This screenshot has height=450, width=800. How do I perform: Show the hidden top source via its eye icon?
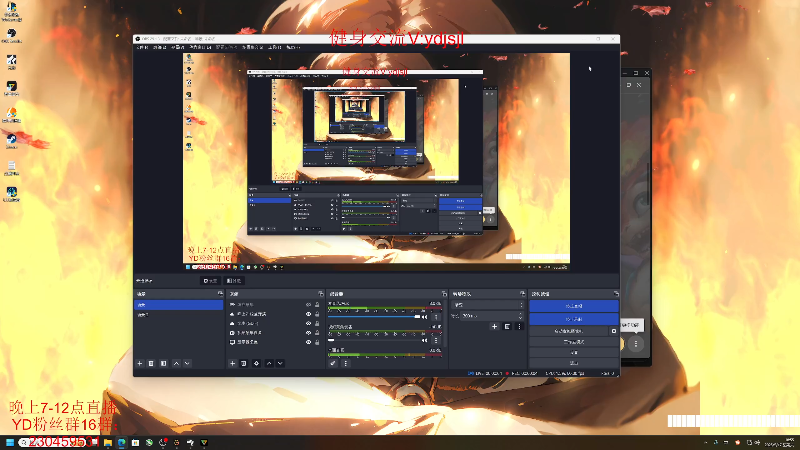coord(309,305)
